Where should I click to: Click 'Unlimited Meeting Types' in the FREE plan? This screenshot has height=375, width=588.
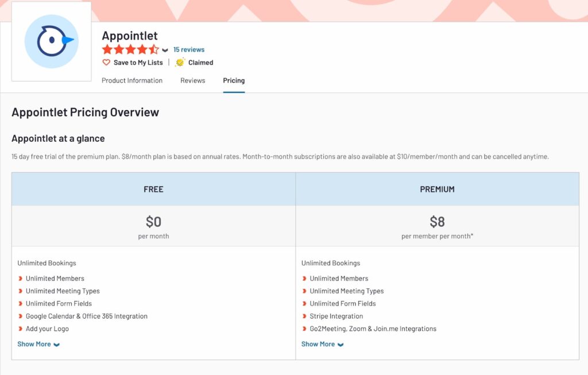click(63, 291)
